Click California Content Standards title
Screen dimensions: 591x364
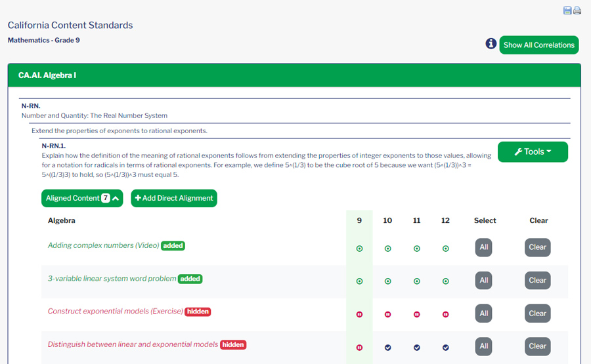pos(70,25)
